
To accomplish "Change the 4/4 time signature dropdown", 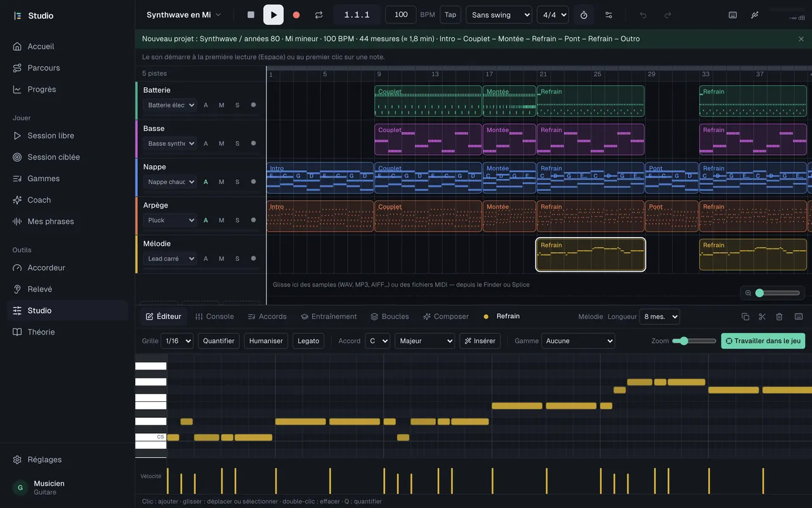I will coord(553,15).
